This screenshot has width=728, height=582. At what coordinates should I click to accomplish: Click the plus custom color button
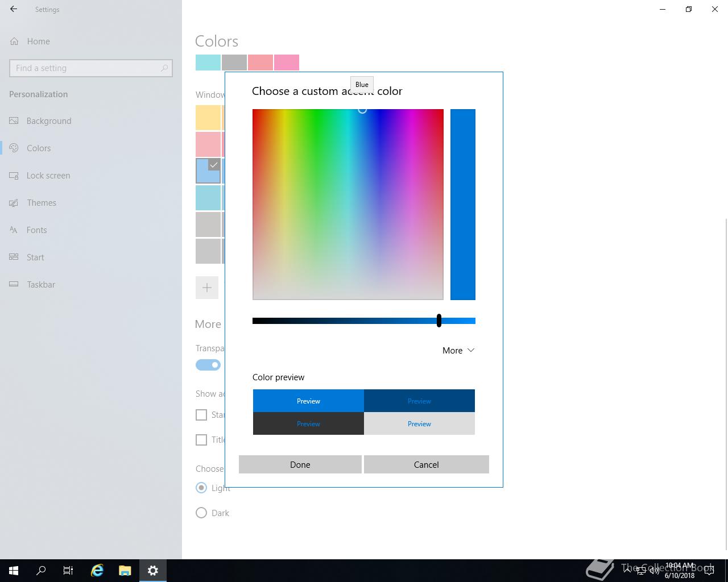[207, 288]
